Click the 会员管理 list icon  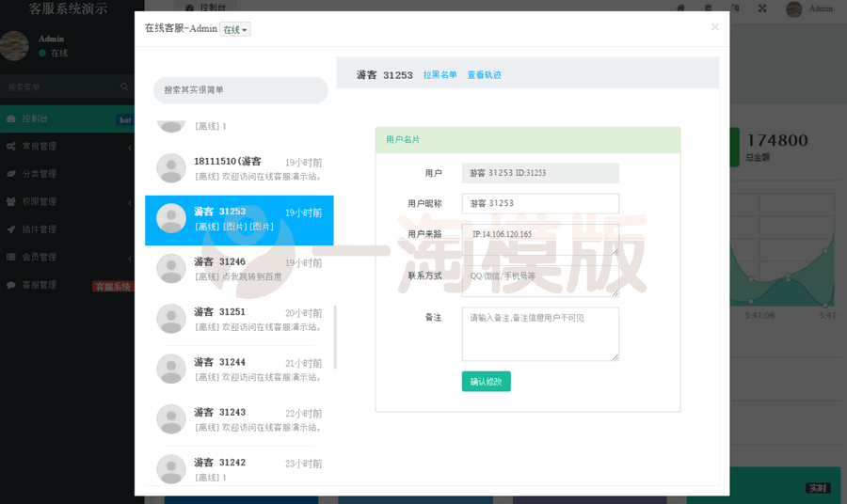(x=10, y=258)
